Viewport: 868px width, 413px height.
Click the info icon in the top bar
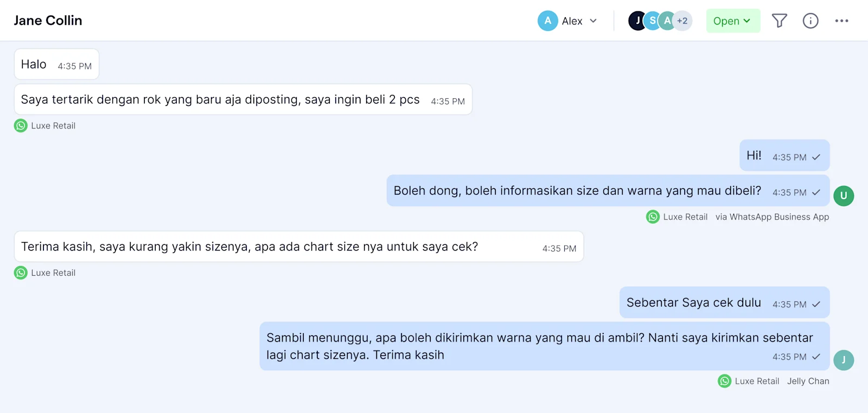(810, 21)
